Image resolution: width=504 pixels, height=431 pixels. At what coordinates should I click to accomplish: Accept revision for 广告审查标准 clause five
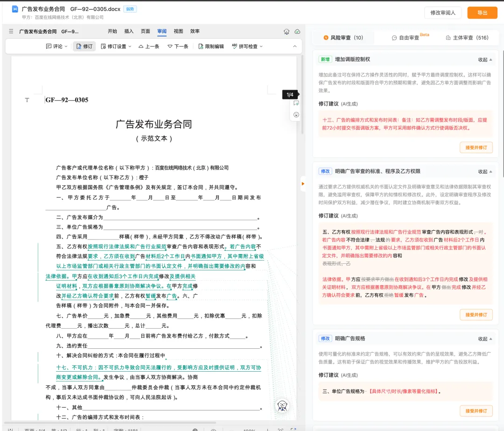[476, 315]
